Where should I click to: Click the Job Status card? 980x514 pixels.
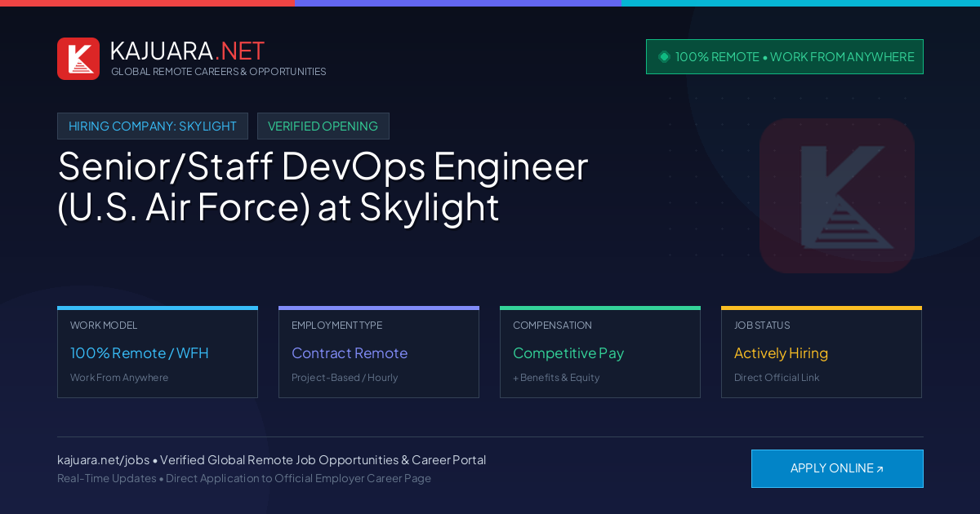[822, 352]
